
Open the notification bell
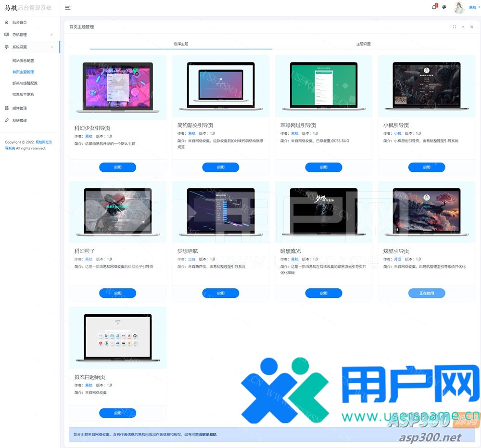point(434,7)
